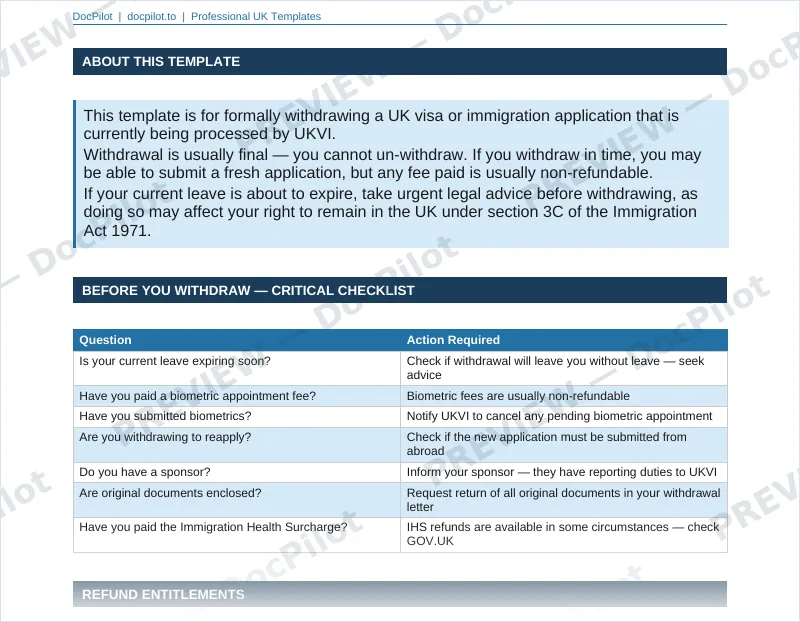Select 'Are original documents enclosed?' cell
The width and height of the screenshot is (800, 622).
click(237, 500)
